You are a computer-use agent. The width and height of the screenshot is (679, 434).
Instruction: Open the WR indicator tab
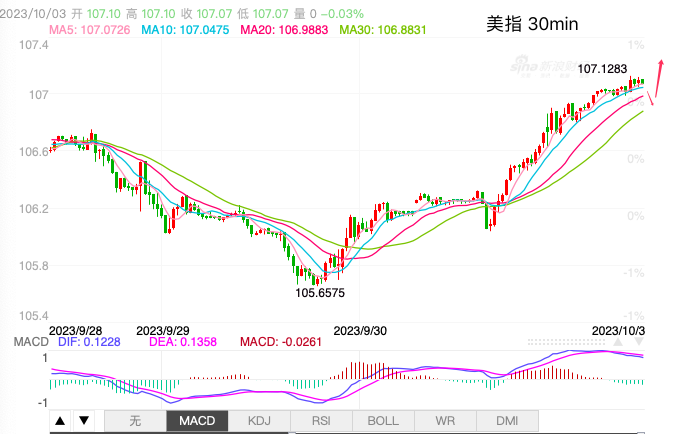point(445,421)
